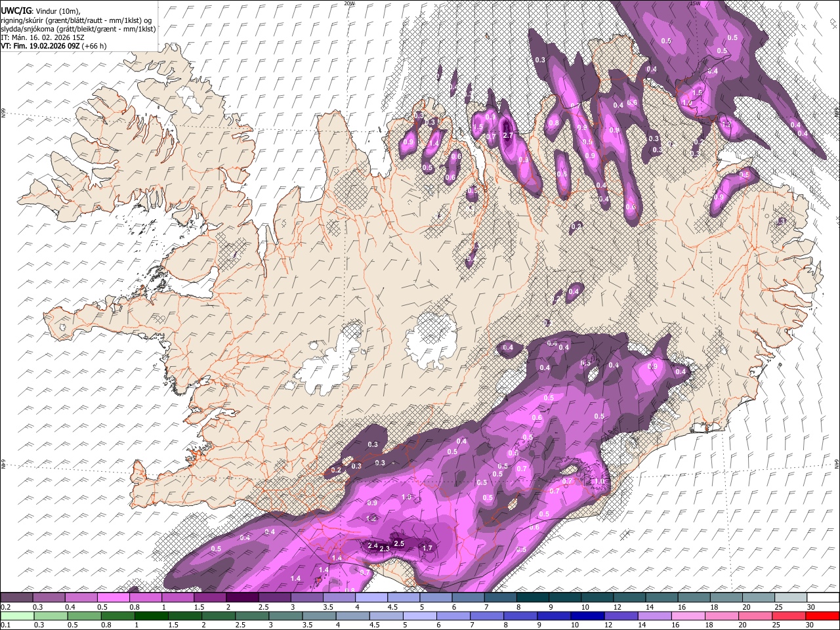Select the rain legend swatch between 14 and 16
The image size is (840, 630).
click(655, 616)
